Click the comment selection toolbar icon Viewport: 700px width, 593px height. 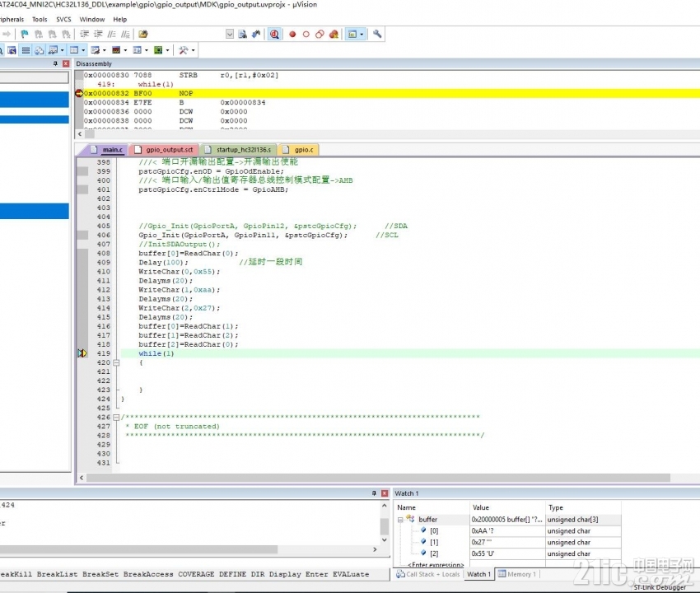point(112,34)
